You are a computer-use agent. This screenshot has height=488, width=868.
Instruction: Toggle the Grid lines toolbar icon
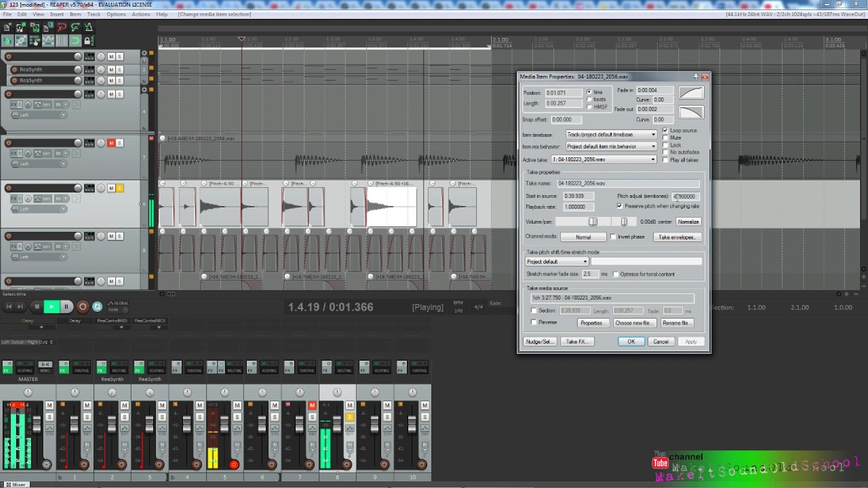tap(62, 41)
